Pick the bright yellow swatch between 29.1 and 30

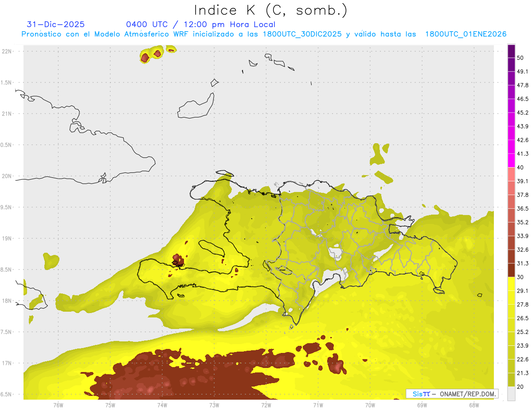pyautogui.click(x=512, y=283)
